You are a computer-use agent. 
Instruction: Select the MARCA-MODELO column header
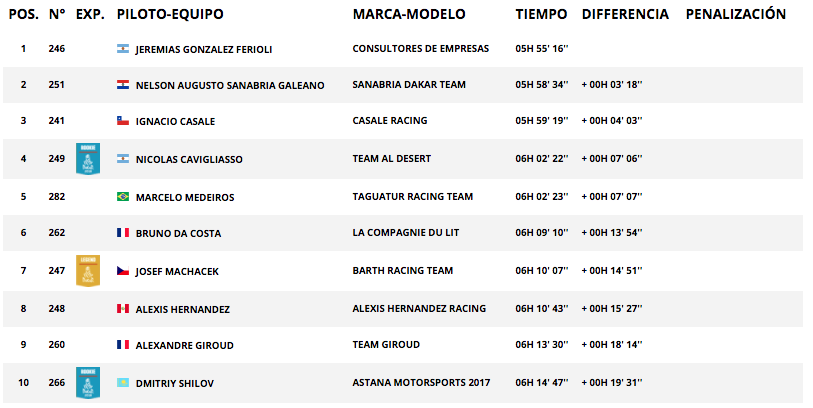pos(409,14)
